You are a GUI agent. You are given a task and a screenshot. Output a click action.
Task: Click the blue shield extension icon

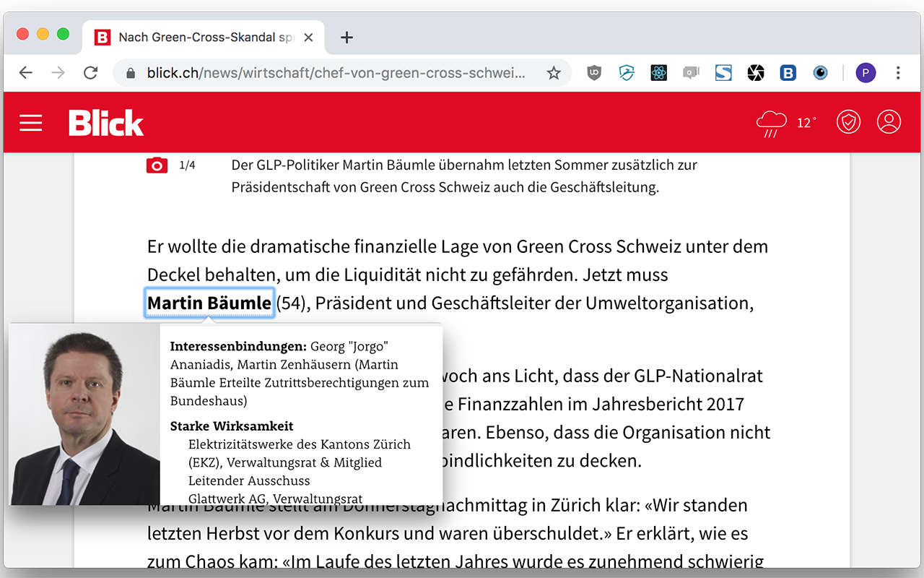point(627,72)
